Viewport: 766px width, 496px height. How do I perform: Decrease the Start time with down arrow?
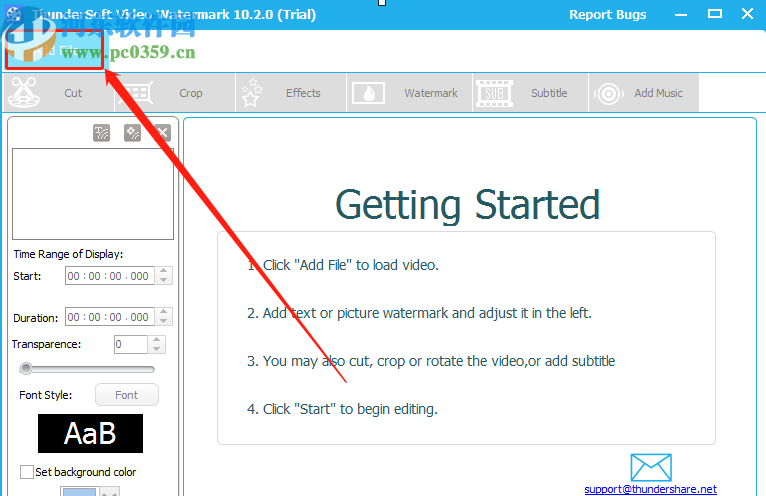(164, 280)
